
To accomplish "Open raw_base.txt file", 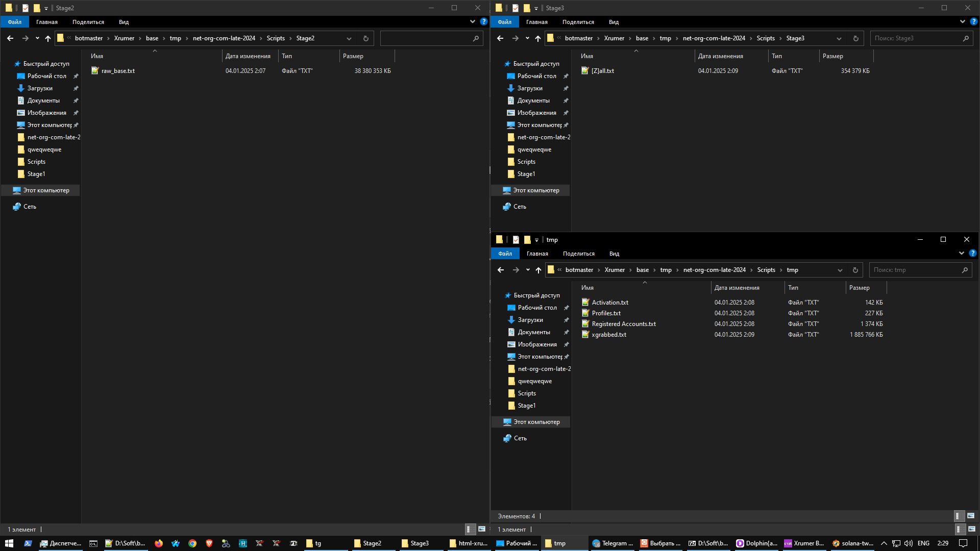I will (x=118, y=71).
